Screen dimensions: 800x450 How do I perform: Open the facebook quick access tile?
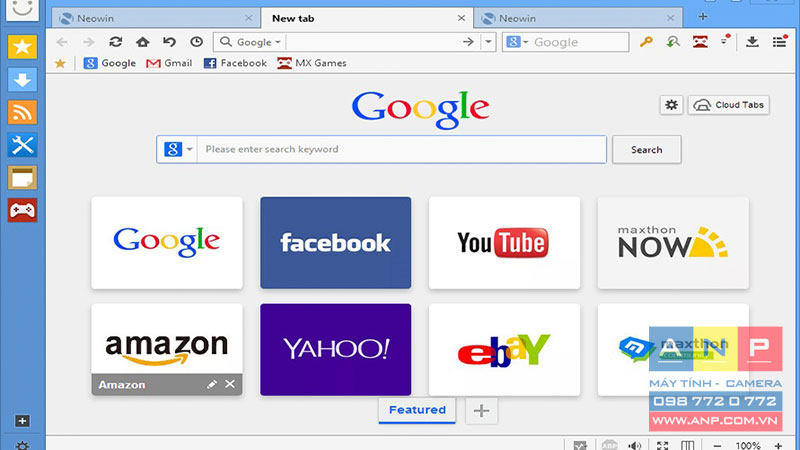335,243
